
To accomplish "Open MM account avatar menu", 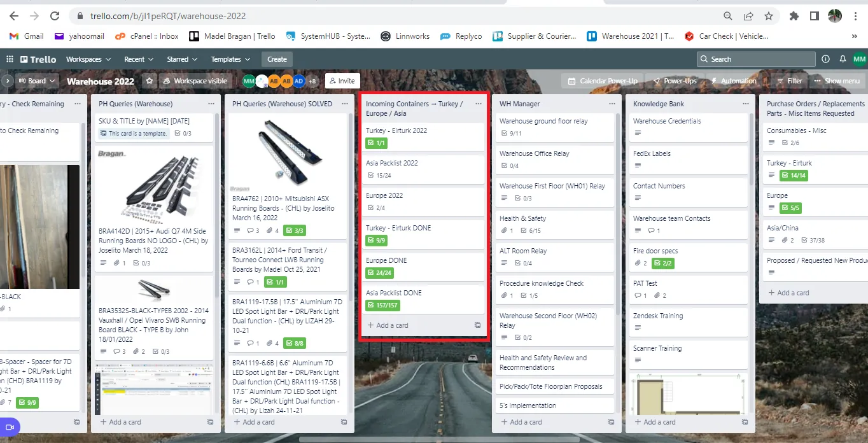I will click(x=859, y=59).
